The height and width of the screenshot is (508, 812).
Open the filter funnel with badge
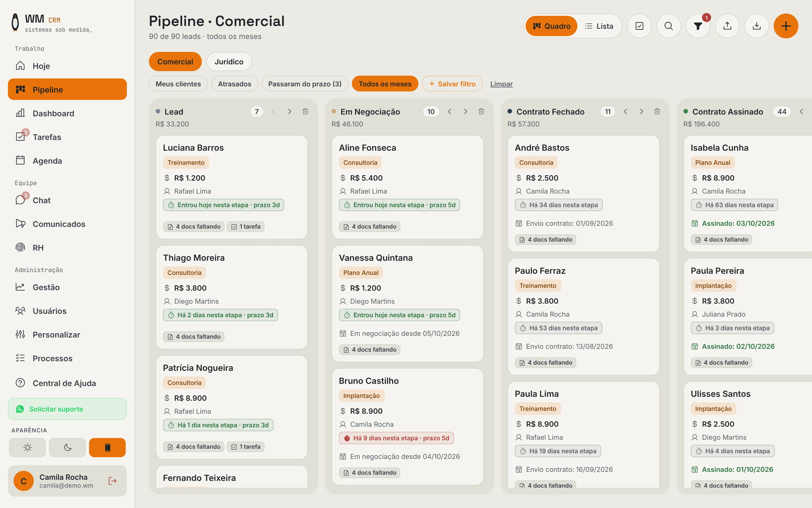[x=698, y=26]
